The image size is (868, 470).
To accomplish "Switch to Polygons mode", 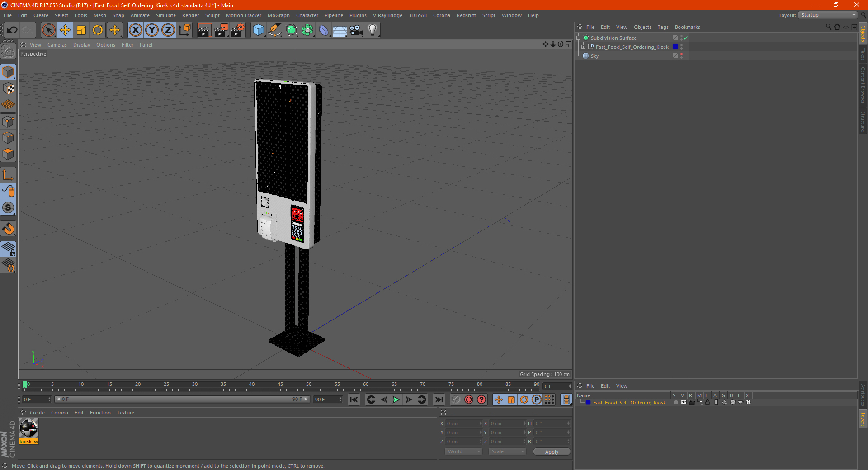I will (8, 154).
